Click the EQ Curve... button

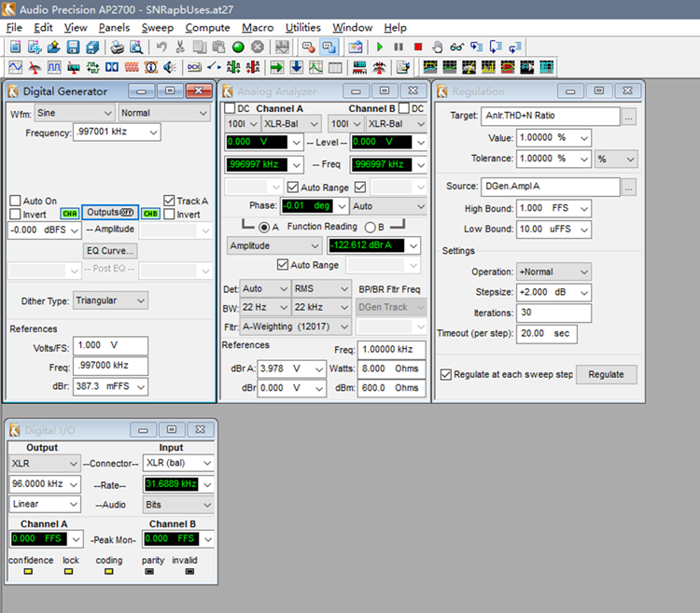(x=110, y=251)
